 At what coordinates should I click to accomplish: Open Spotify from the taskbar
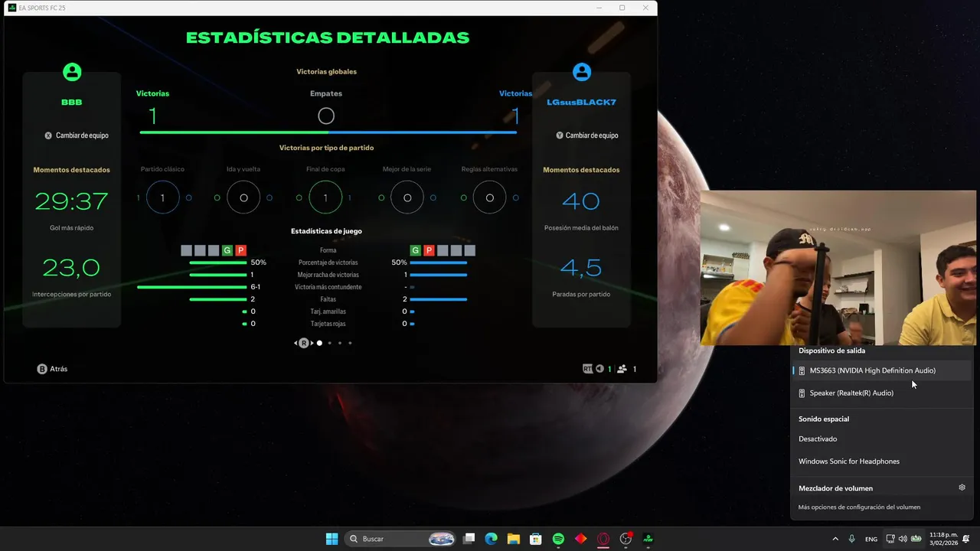558,539
